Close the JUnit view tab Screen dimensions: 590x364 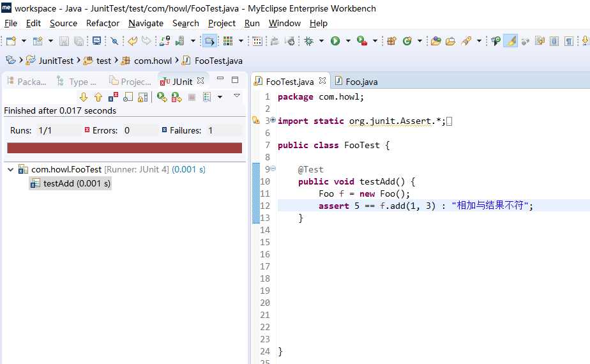point(200,80)
